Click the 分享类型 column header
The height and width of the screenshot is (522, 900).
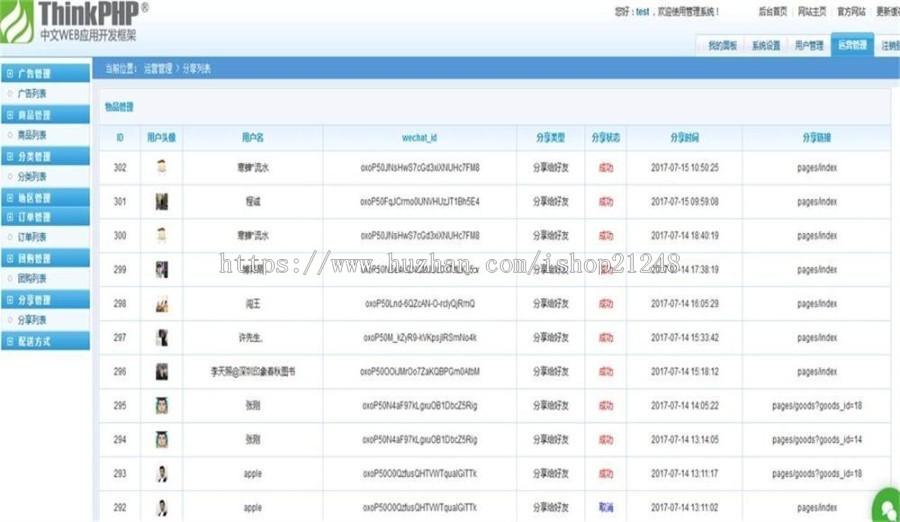(x=550, y=138)
